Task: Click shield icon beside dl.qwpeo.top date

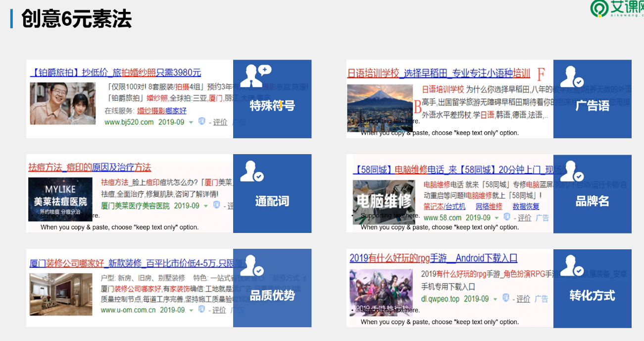Action: tap(505, 298)
